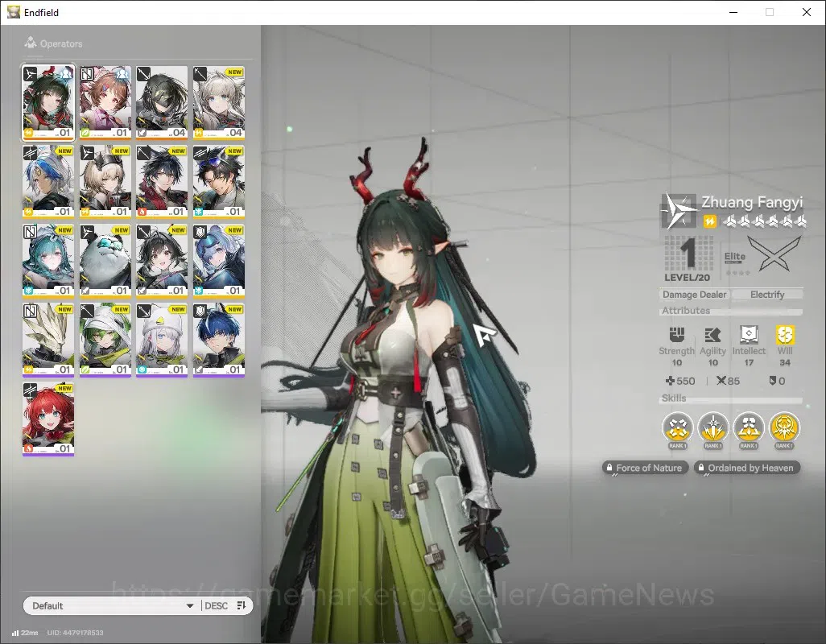
Task: Click the network latency bars icon
Action: pos(15,633)
